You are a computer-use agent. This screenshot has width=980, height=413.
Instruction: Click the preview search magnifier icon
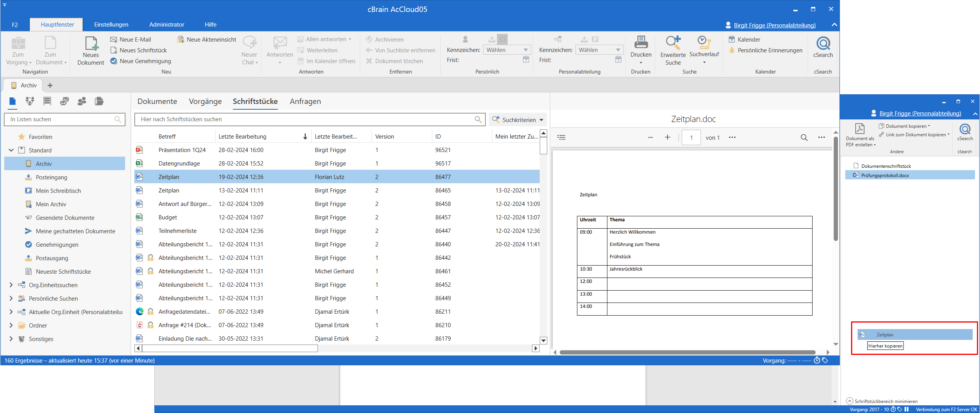pos(804,137)
